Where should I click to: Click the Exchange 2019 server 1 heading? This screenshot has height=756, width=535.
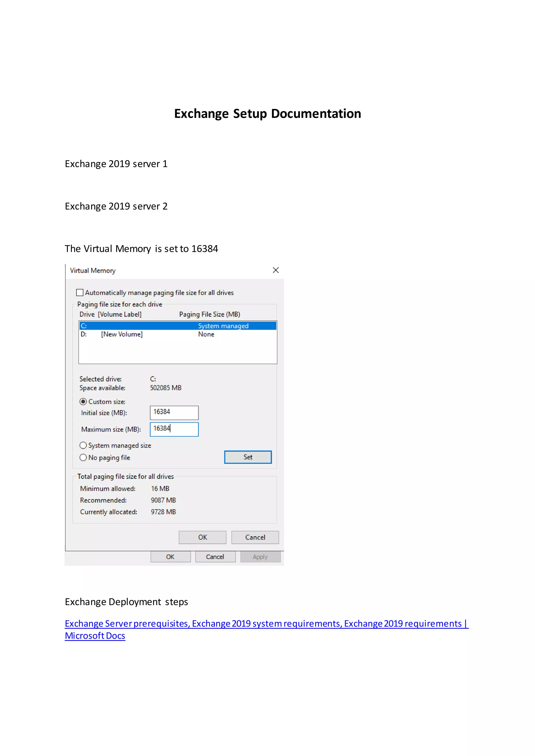pos(116,164)
